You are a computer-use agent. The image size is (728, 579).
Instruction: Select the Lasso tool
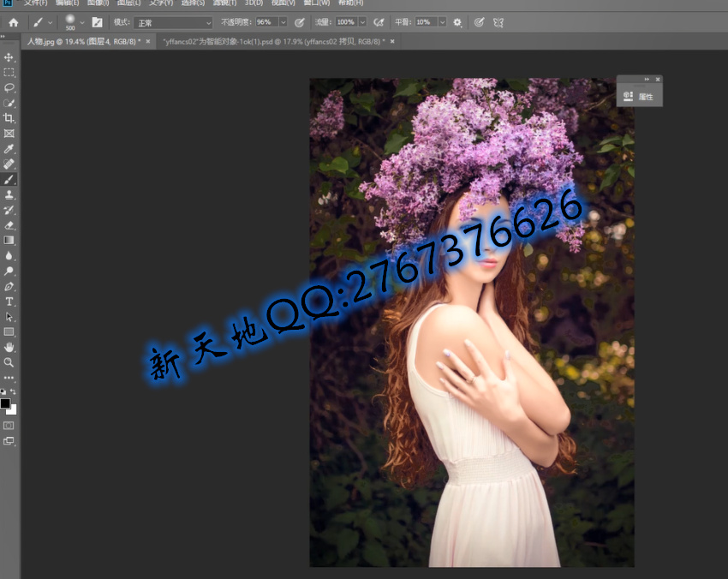click(9, 87)
